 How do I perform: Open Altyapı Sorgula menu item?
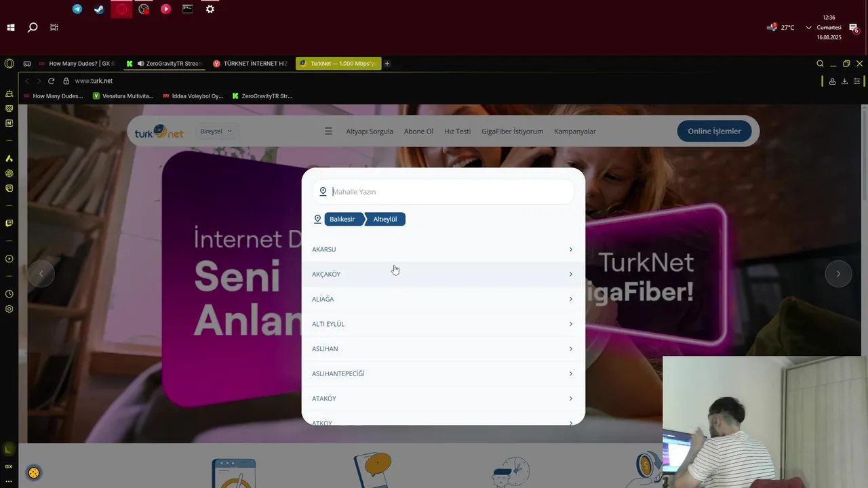tap(370, 131)
